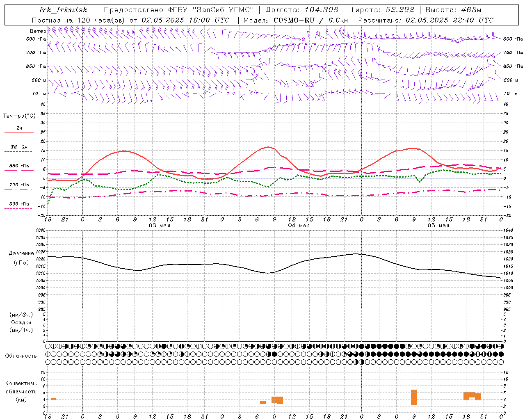
Task: Click the (гПа) unit under Давление
Action: [21, 262]
